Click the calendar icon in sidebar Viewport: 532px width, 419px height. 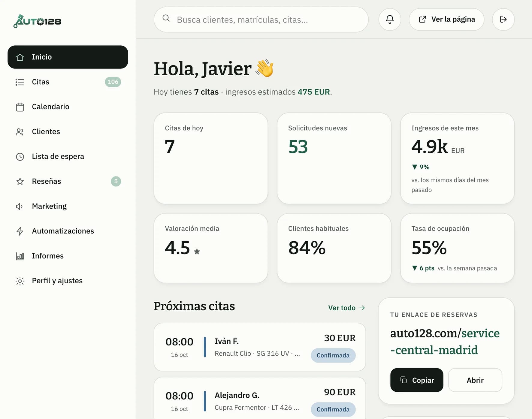click(20, 107)
